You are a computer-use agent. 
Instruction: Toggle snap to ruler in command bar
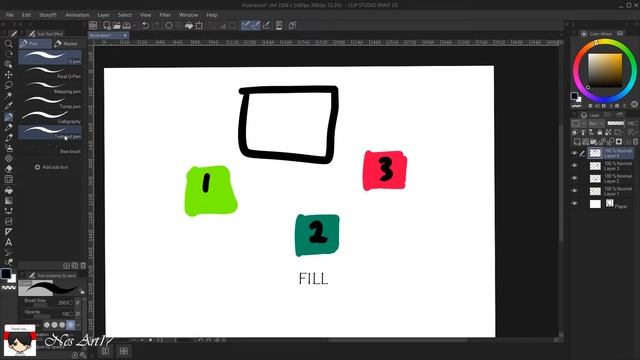(x=245, y=25)
